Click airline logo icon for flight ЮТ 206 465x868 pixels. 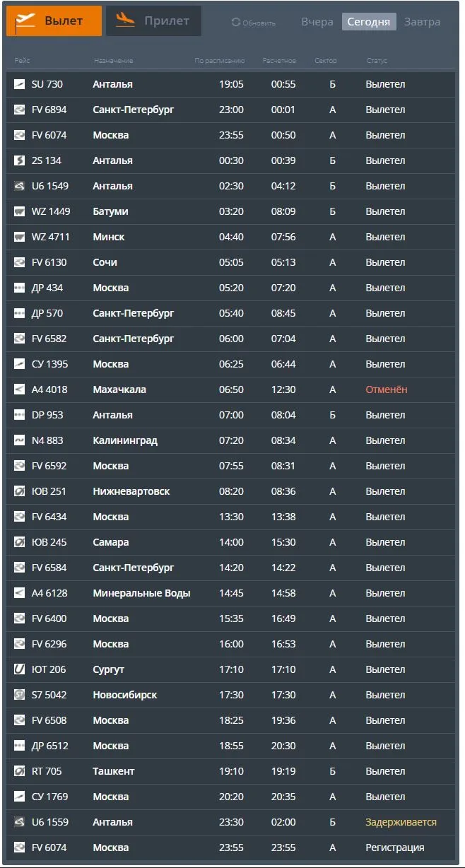(20, 669)
